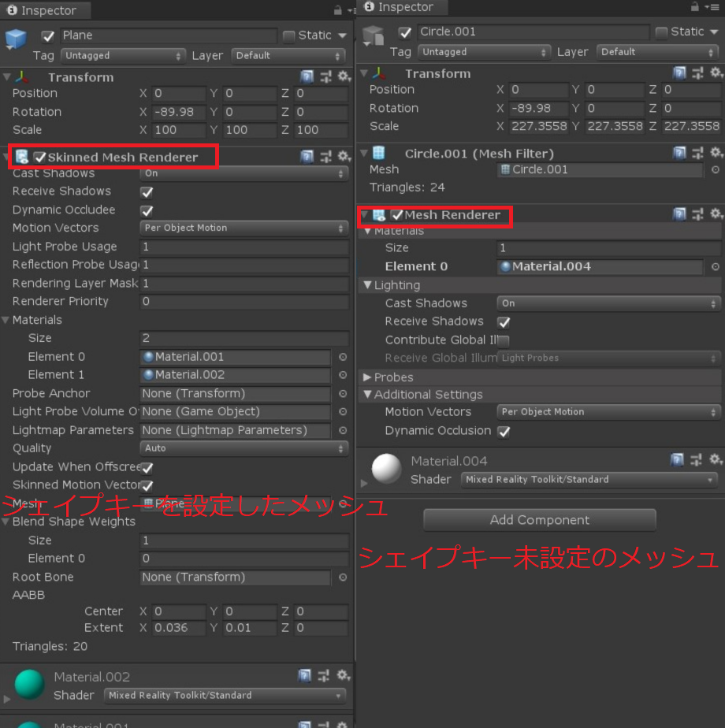This screenshot has width=725, height=728.
Task: Open Static dropdown arrow for Circle.001
Action: click(x=714, y=32)
